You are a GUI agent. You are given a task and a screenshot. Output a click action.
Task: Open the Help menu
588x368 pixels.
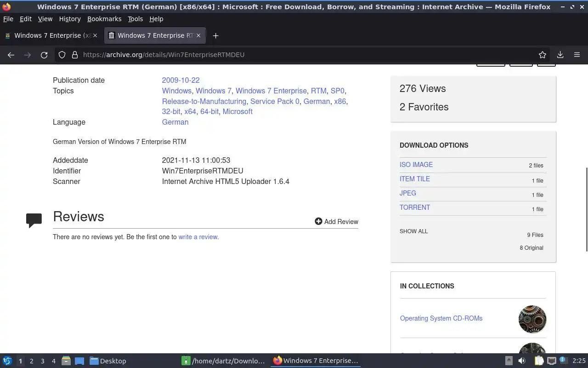pyautogui.click(x=156, y=19)
